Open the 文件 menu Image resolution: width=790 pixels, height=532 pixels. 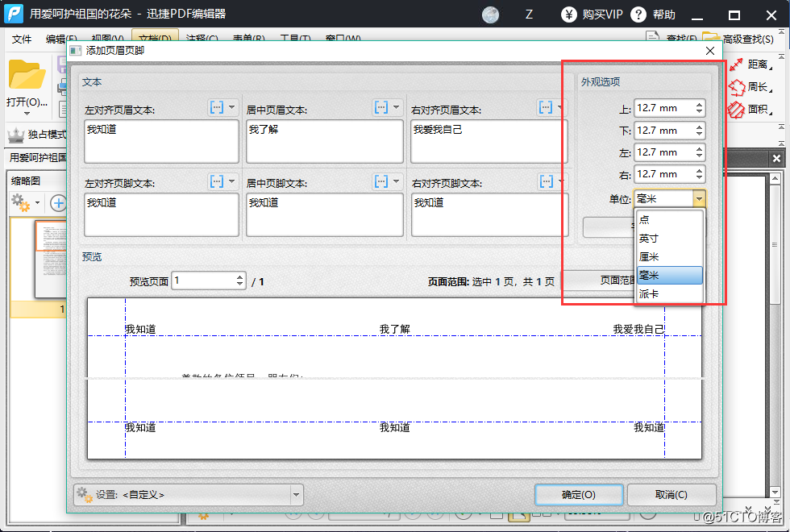click(22, 39)
